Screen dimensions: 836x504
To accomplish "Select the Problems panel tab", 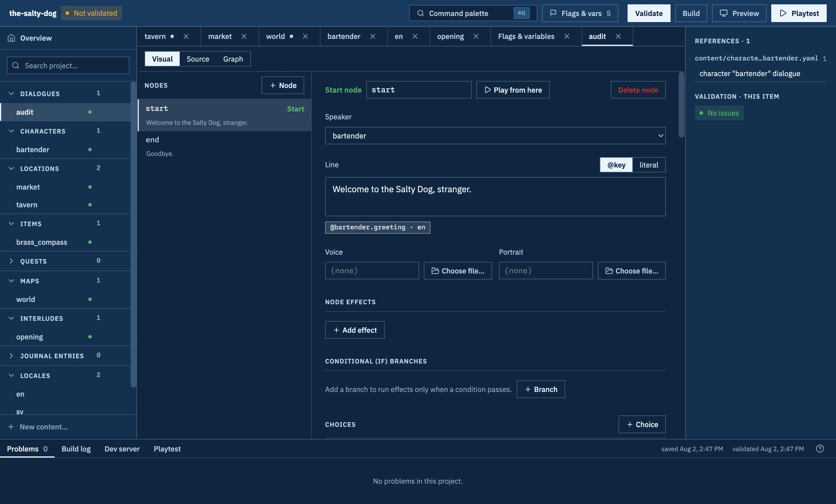I will [27, 449].
